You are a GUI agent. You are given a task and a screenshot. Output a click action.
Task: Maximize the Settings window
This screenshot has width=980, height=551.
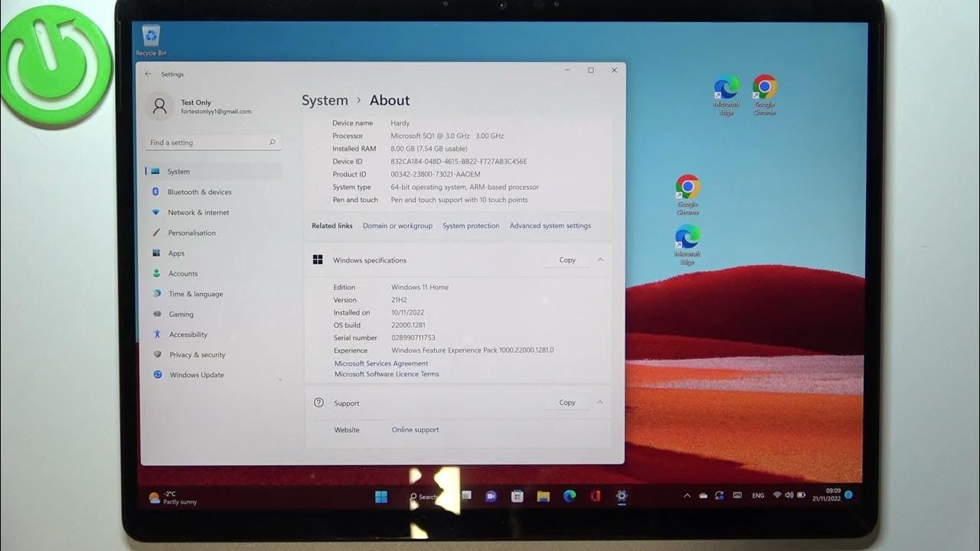coord(590,70)
